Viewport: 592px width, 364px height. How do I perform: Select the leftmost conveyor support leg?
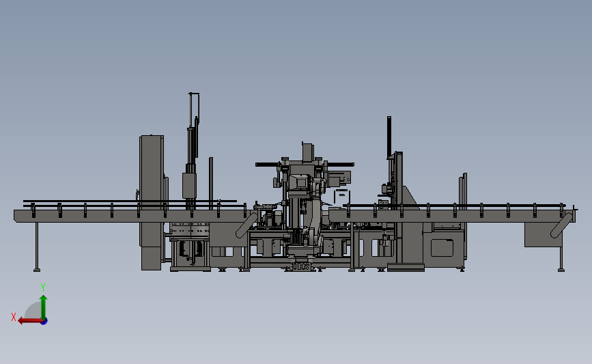pos(37,247)
